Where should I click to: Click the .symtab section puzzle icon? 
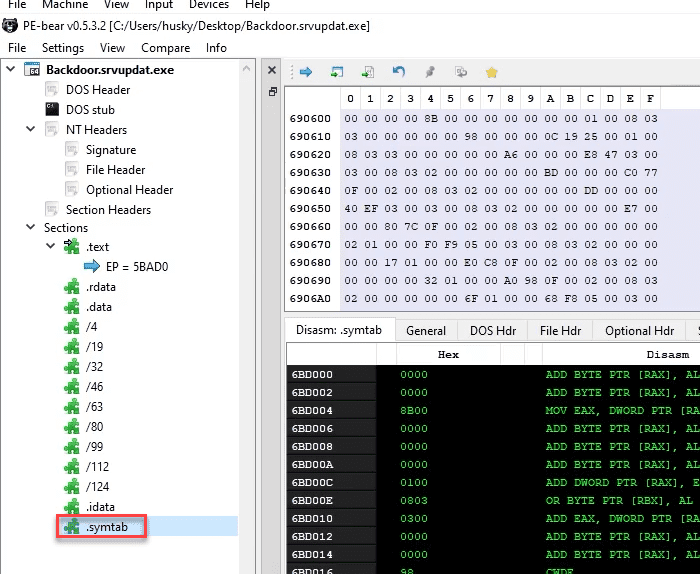click(72, 526)
